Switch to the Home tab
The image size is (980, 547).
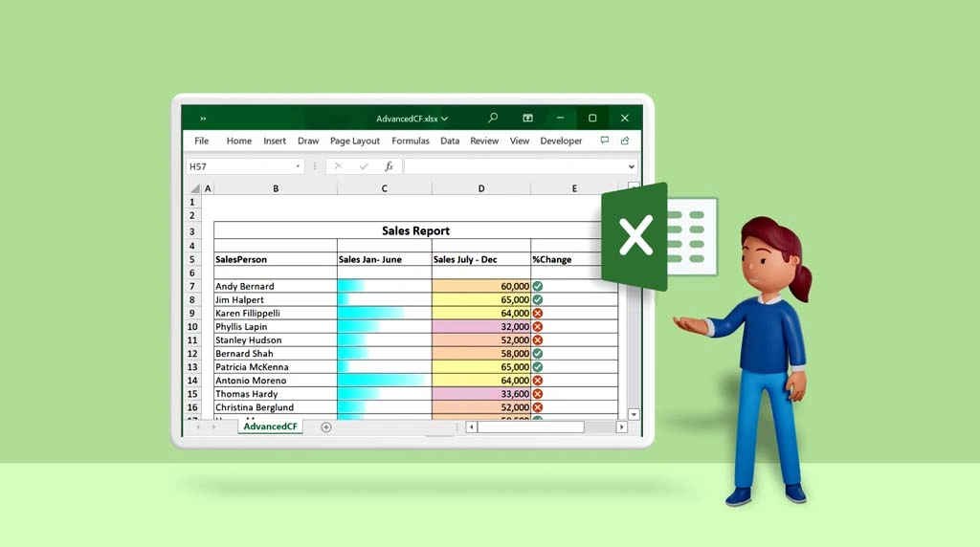(238, 141)
